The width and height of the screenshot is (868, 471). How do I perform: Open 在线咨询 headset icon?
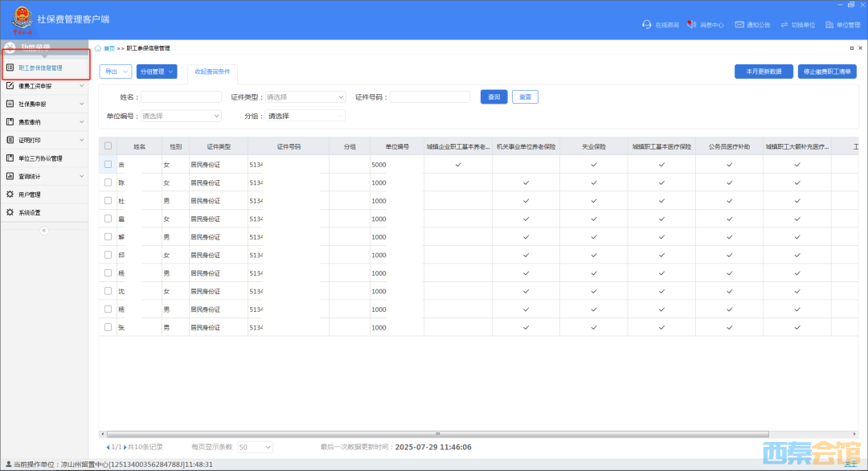tap(647, 25)
